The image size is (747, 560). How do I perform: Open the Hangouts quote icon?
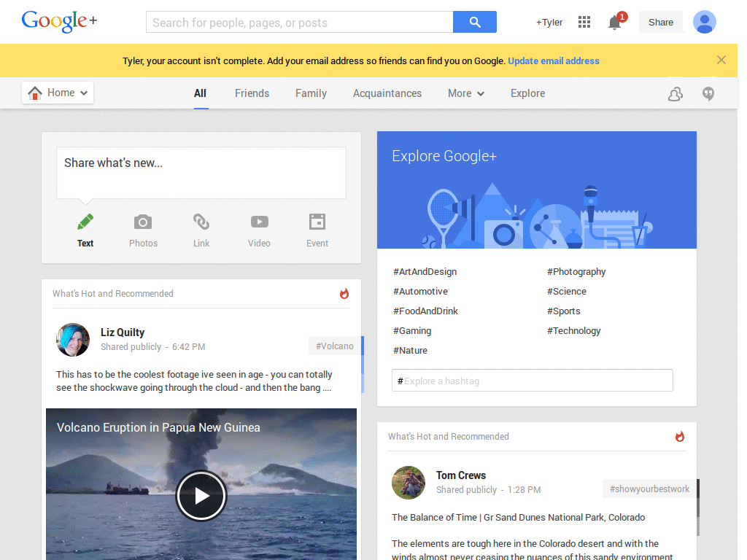point(708,94)
